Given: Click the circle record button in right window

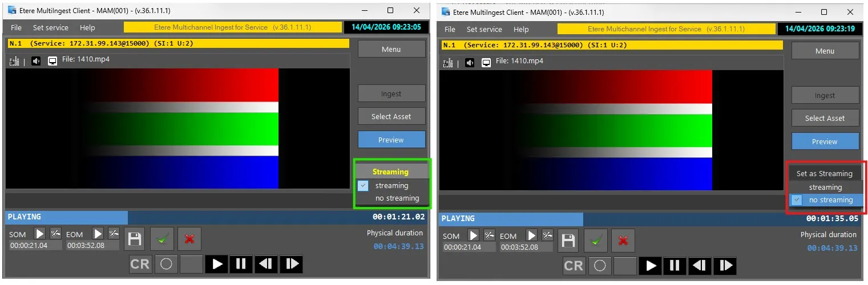Looking at the screenshot, I should tap(600, 266).
